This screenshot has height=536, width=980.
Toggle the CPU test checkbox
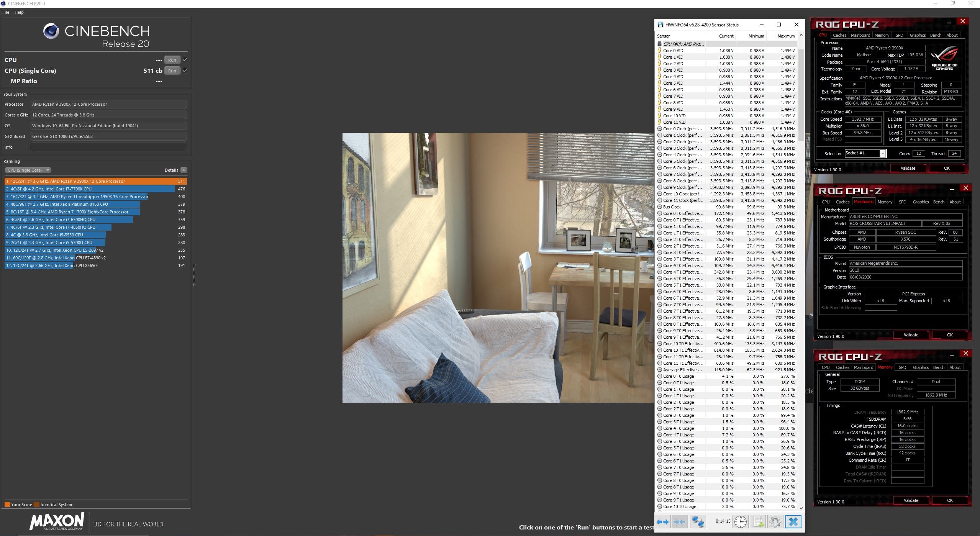[185, 60]
